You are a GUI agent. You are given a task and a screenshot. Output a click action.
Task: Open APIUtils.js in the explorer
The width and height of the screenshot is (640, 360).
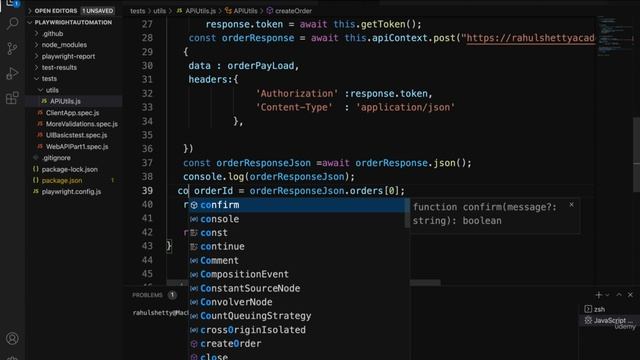pos(65,101)
